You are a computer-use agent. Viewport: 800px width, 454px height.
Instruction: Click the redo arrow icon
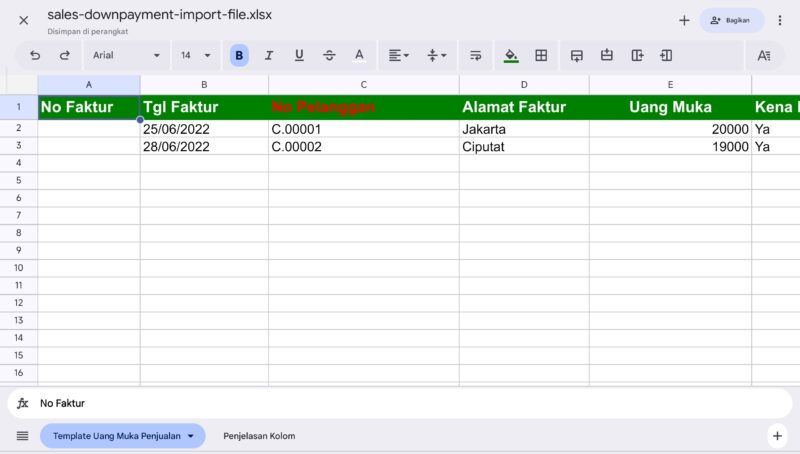pos(65,56)
